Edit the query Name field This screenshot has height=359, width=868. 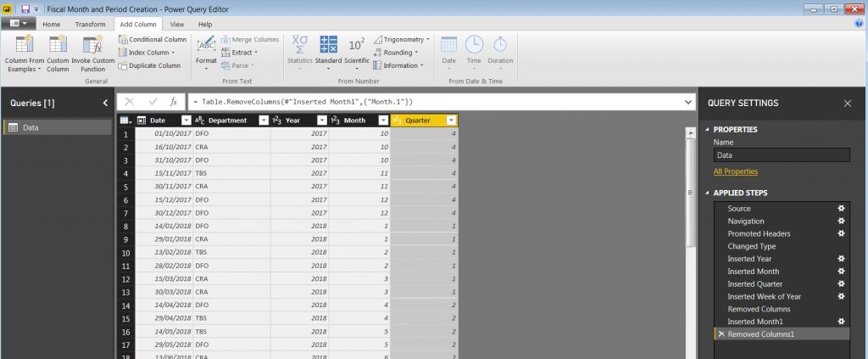click(x=781, y=155)
